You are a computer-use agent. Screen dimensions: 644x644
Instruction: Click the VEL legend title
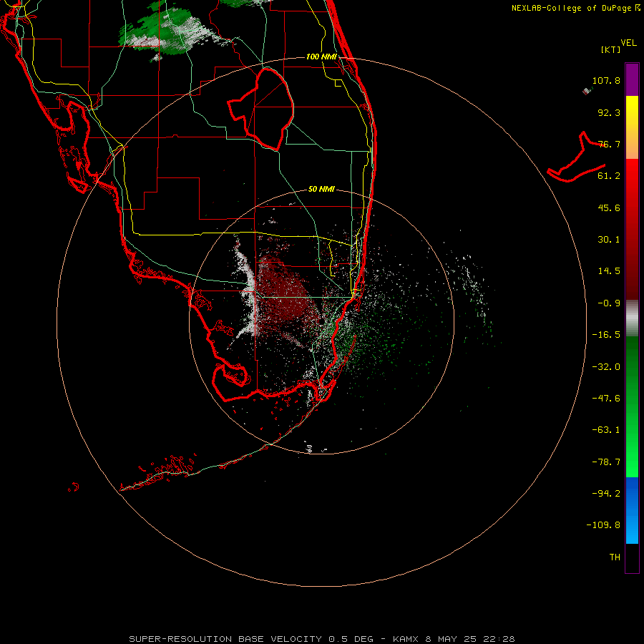pos(628,43)
